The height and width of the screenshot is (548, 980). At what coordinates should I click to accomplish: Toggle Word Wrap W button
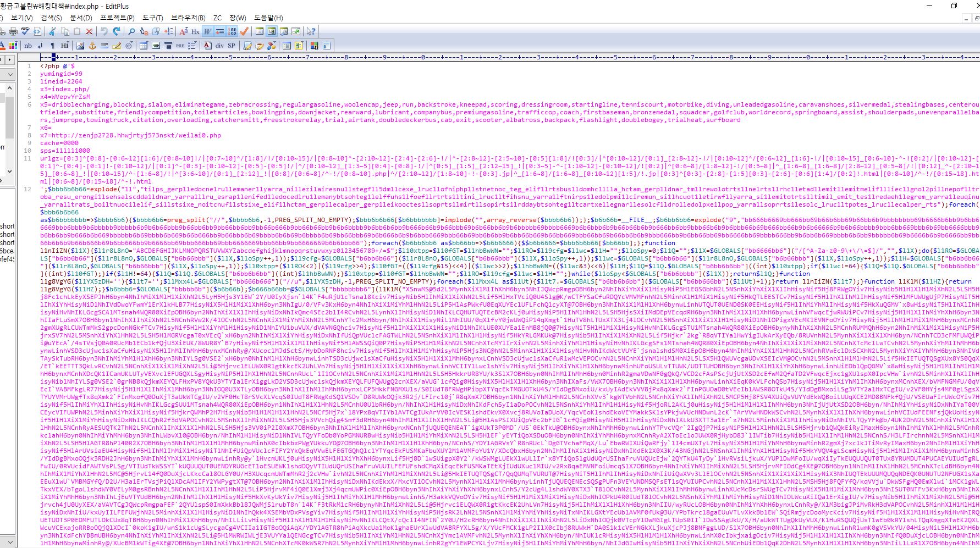207,31
